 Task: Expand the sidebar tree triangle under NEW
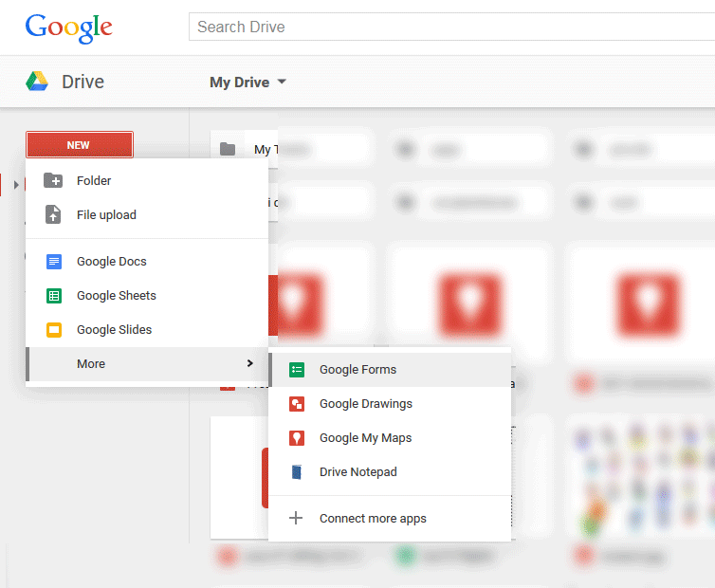click(x=16, y=185)
